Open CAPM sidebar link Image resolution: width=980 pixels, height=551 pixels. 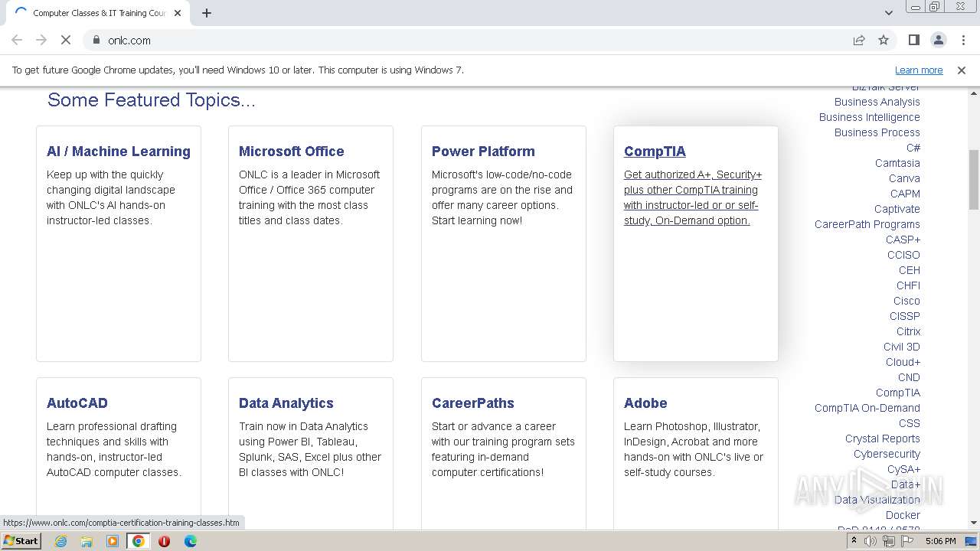905,194
